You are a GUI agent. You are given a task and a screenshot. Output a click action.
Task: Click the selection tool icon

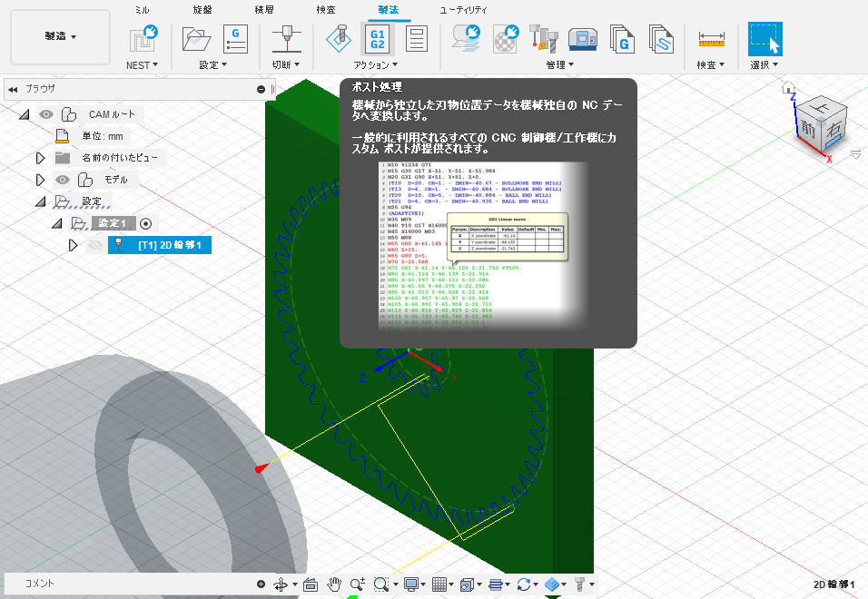[765, 39]
